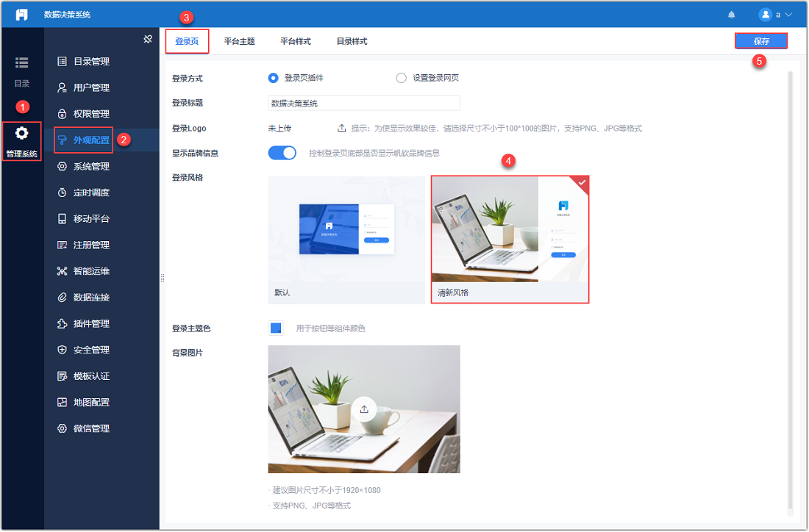Click the 智能运维 menu label
This screenshot has height=532, width=809.
tap(91, 270)
